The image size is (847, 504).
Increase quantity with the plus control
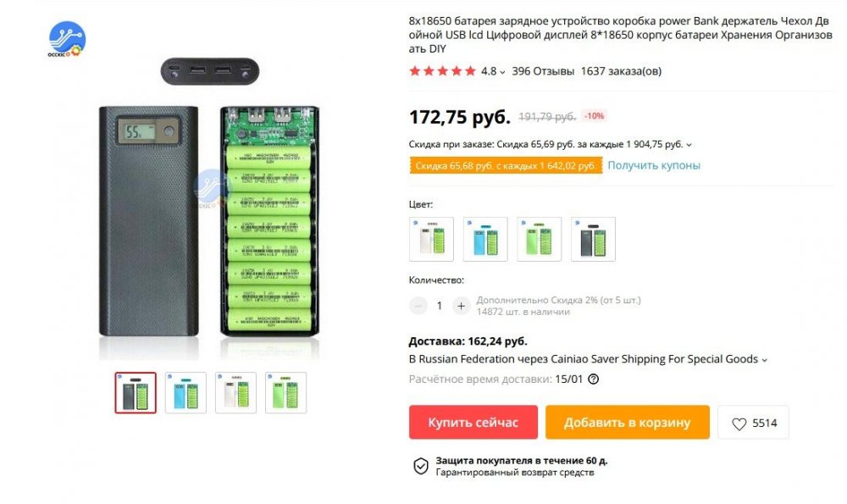(x=460, y=305)
